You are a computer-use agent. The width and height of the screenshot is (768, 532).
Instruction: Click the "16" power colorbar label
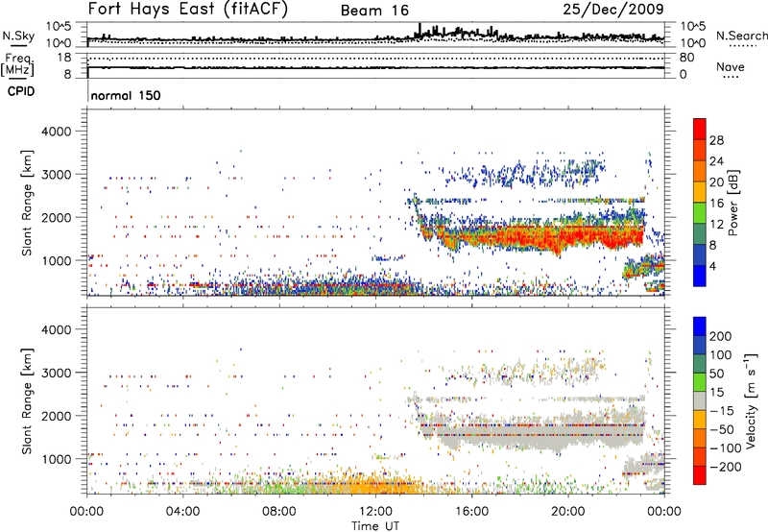tap(716, 204)
